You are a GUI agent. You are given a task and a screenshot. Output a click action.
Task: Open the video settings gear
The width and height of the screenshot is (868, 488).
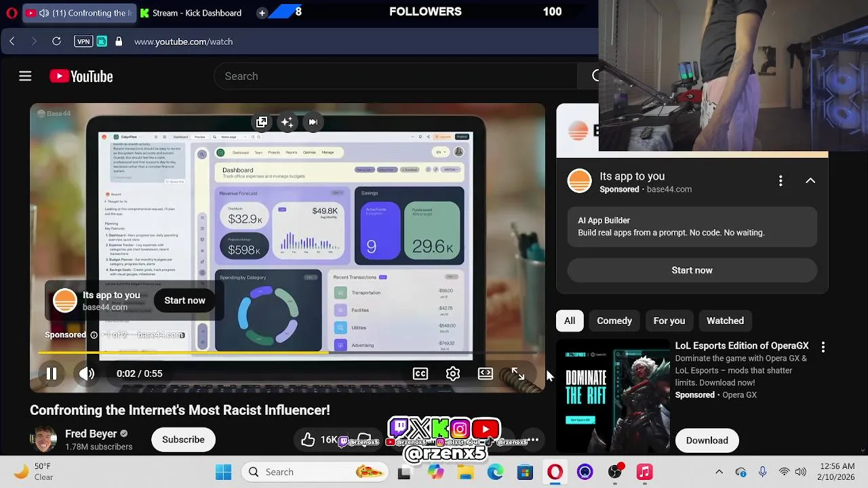pos(453,373)
